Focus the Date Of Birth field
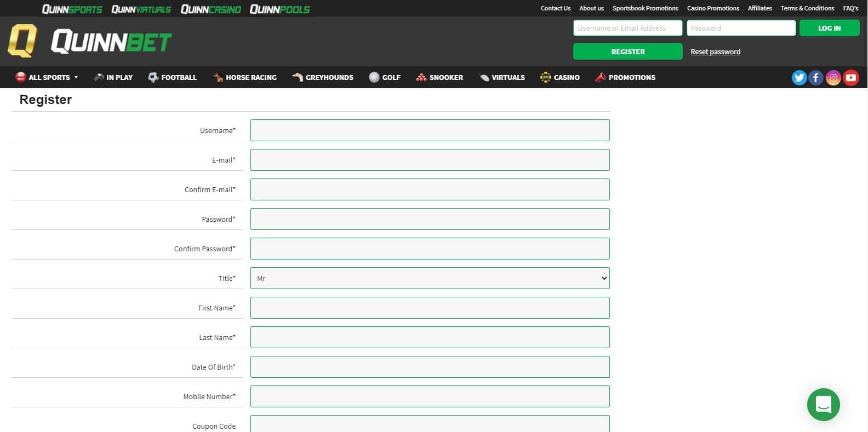Screen dimensions: 868x432 click(430, 367)
